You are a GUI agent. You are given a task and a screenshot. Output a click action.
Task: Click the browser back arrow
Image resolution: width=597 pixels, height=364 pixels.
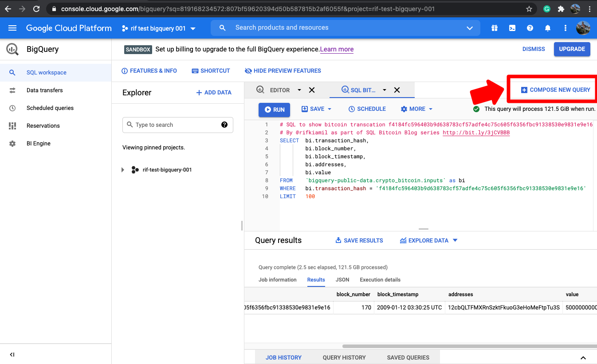pos(8,8)
